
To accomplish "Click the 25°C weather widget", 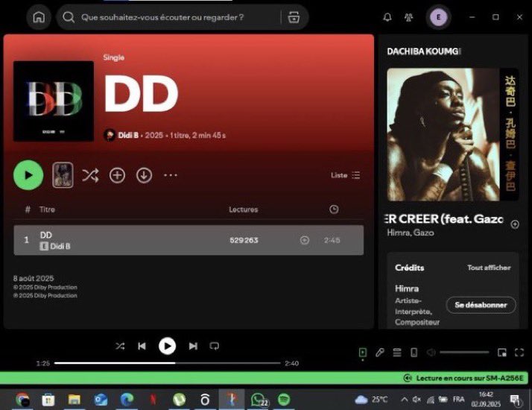I will [371, 400].
